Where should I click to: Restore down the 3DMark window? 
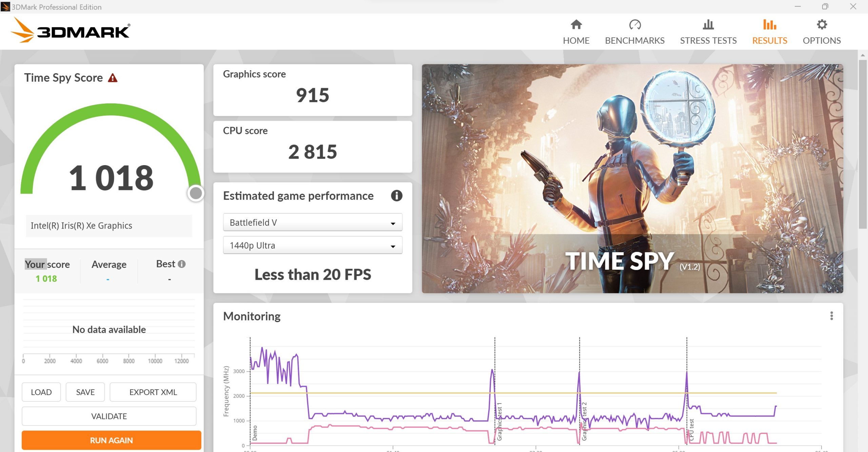tap(825, 6)
